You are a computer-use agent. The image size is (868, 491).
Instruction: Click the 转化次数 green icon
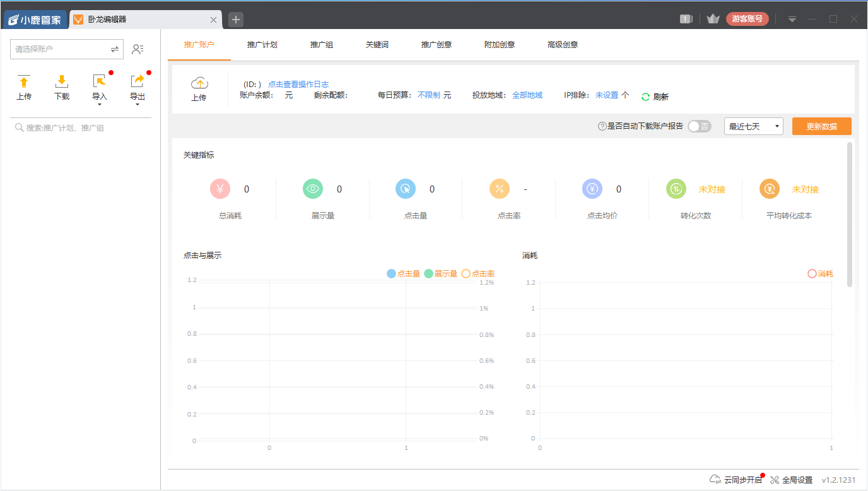[676, 189]
